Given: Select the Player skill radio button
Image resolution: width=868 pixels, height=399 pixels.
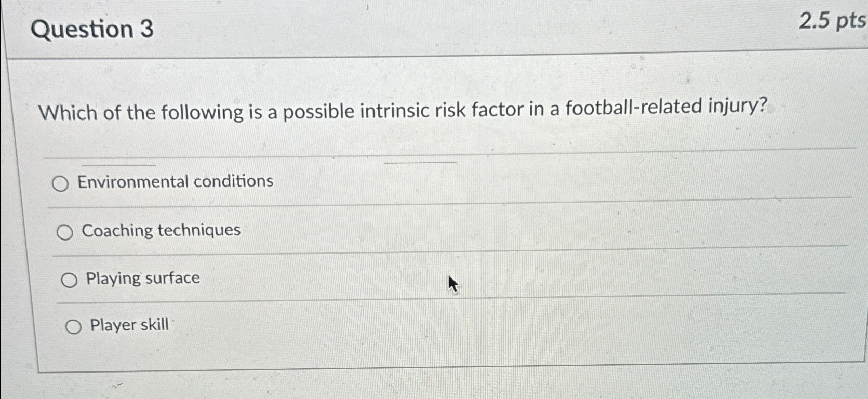Looking at the screenshot, I should click(x=75, y=327).
